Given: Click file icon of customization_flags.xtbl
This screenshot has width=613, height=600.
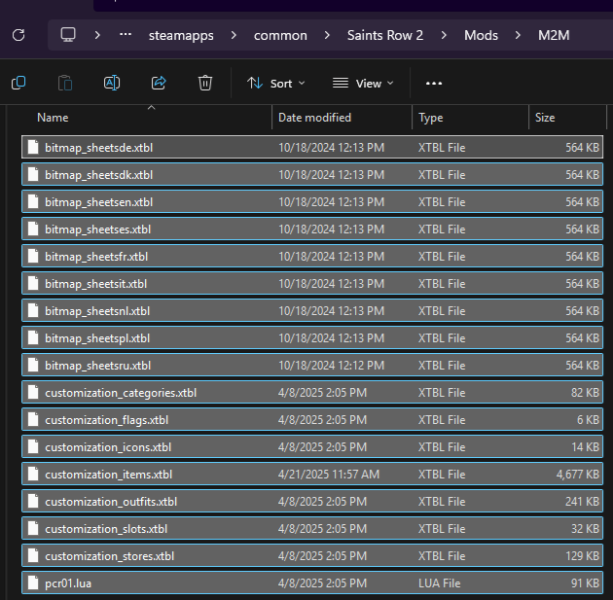Looking at the screenshot, I should [33, 420].
